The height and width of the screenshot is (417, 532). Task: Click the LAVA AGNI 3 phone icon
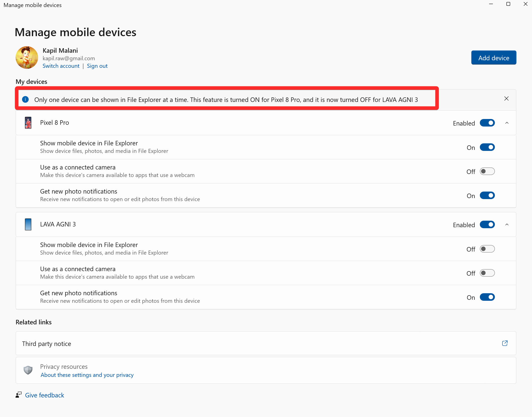28,224
